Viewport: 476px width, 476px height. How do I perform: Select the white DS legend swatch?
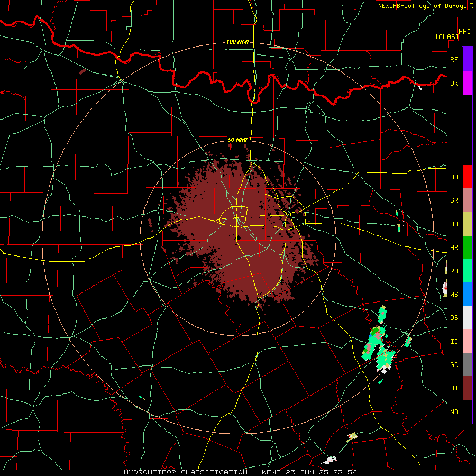coord(467,317)
